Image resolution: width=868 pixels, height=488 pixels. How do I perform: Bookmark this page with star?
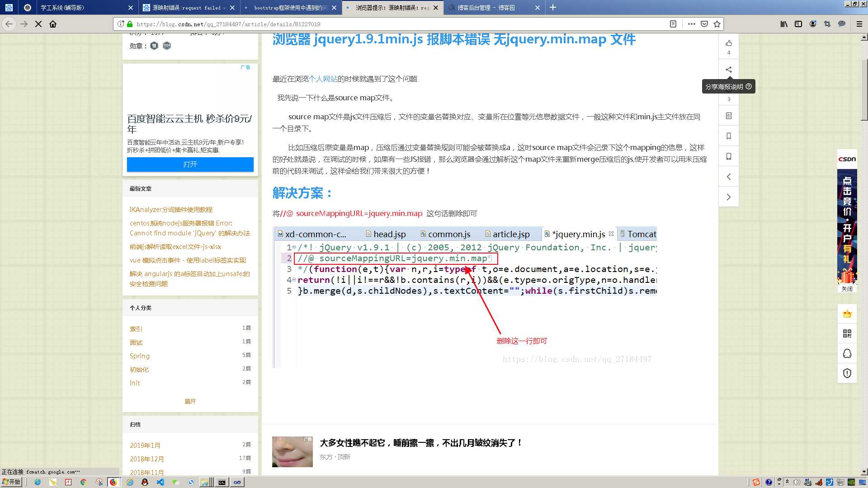click(717, 24)
